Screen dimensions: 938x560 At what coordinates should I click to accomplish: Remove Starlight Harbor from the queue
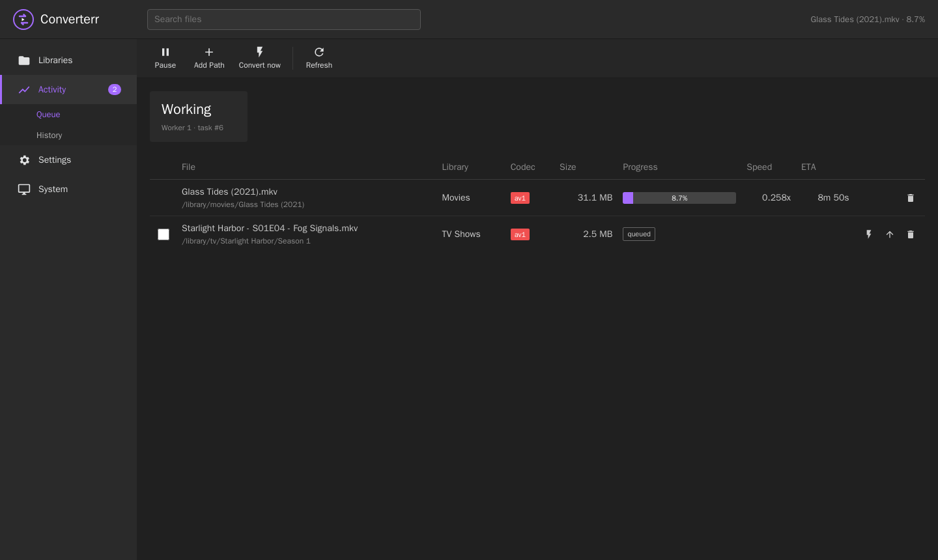[911, 234]
